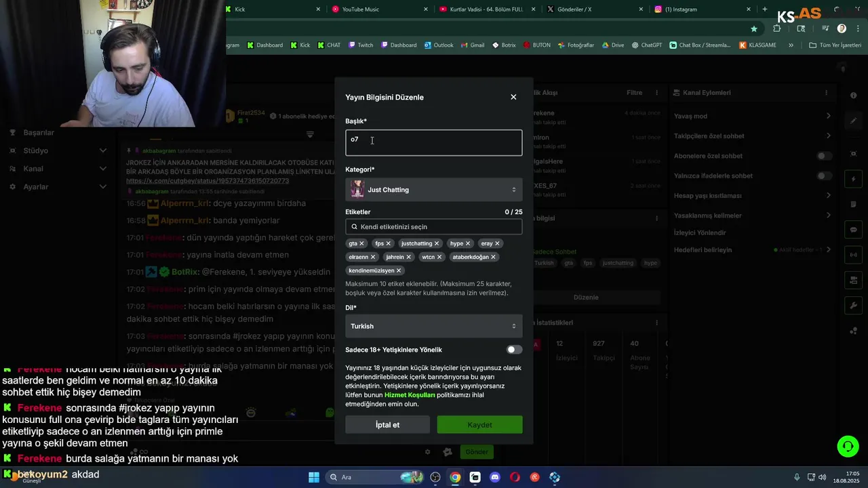Switch to the Kick browser tab

click(274, 9)
